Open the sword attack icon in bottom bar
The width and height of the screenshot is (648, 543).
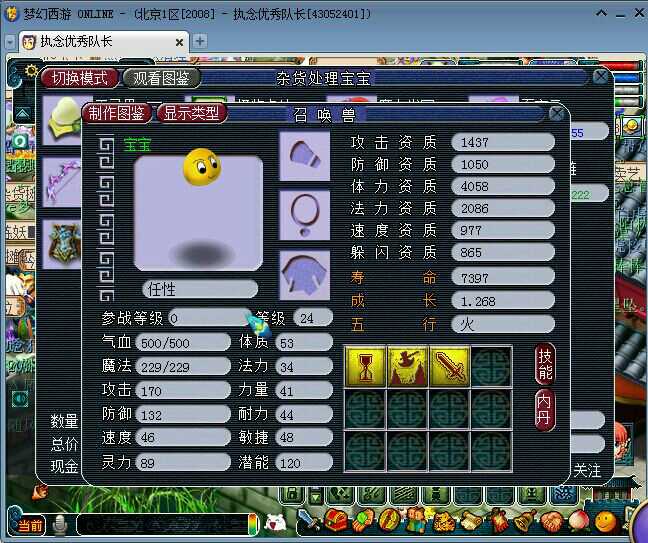click(x=308, y=520)
